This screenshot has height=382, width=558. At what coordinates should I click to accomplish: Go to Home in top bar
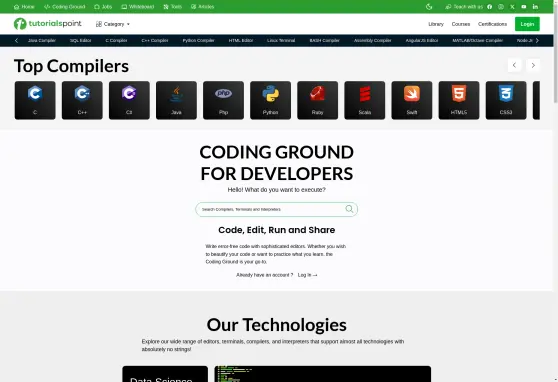point(24,6)
